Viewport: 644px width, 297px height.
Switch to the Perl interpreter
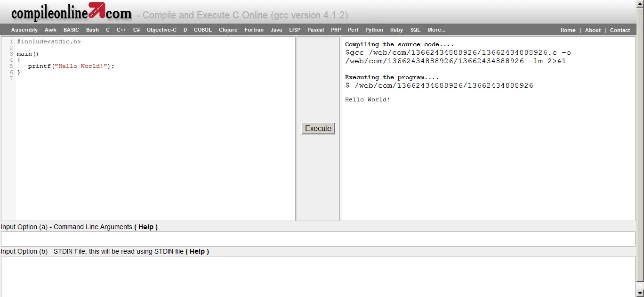click(353, 30)
